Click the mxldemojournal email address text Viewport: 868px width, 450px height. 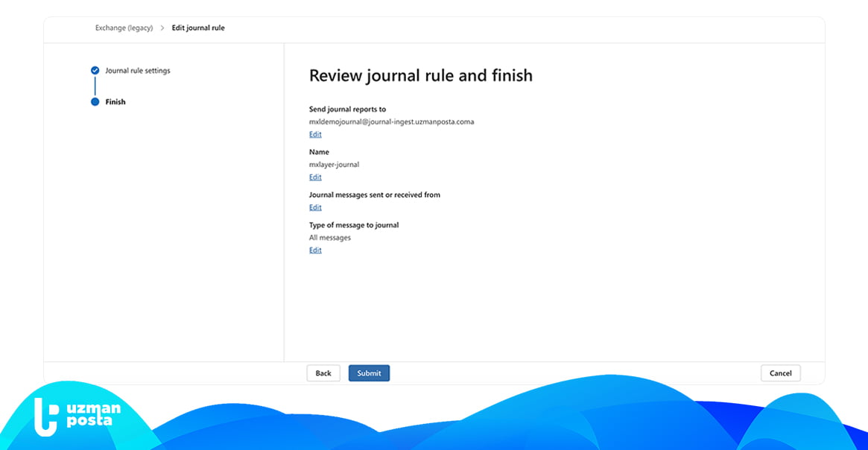pyautogui.click(x=391, y=121)
